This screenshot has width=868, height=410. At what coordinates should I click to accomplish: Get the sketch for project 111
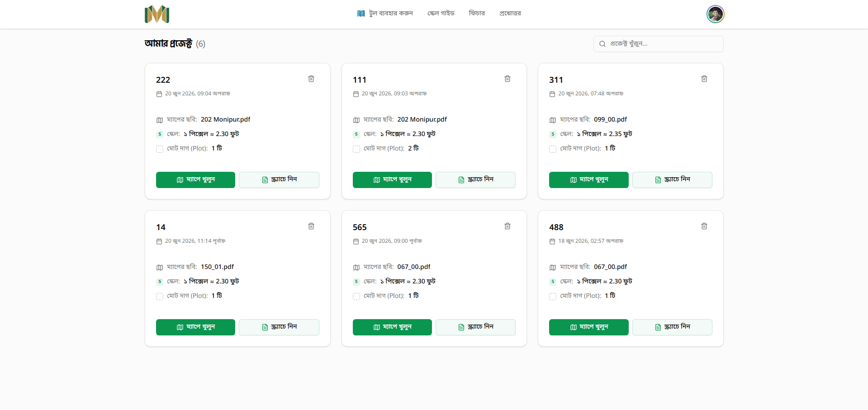475,180
